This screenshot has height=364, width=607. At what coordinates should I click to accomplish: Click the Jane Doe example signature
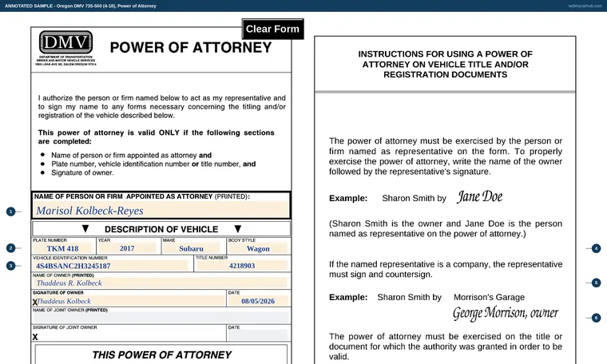pos(480,196)
